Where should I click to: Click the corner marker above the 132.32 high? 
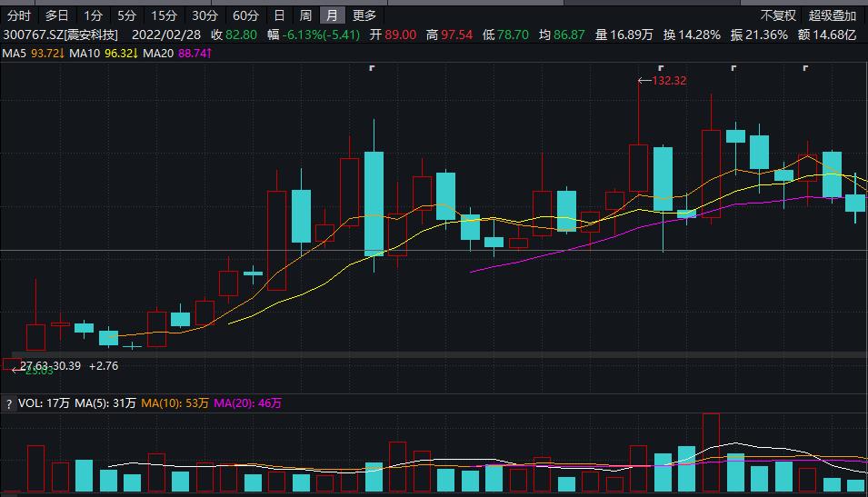click(x=660, y=68)
